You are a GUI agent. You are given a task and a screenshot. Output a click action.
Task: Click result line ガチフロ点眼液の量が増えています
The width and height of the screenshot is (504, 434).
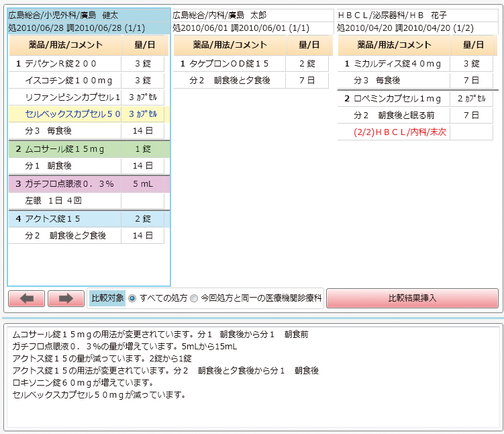125,347
